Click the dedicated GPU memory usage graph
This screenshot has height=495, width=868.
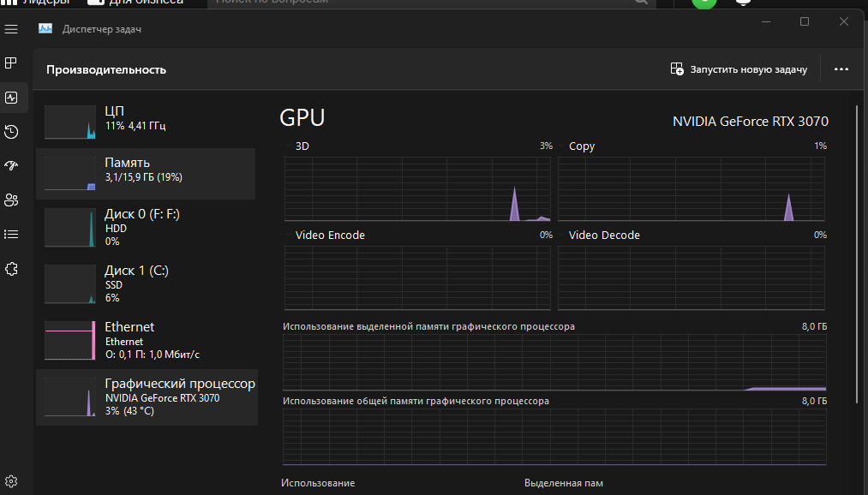554,363
